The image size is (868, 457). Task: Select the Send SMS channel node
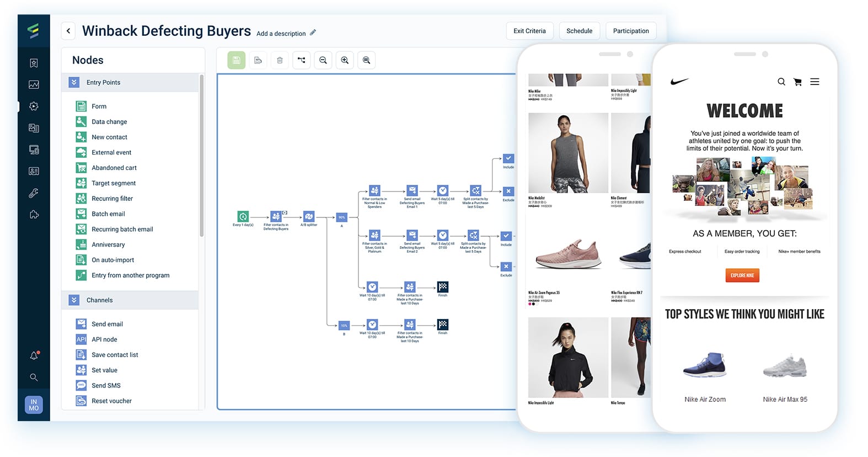[x=98, y=386]
